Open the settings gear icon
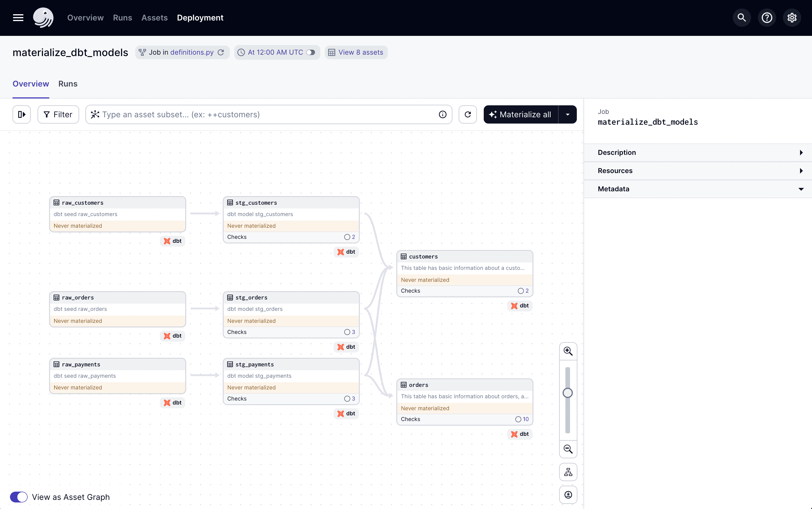 [792, 17]
